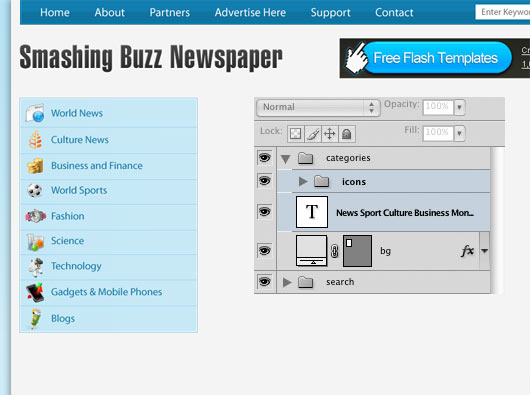This screenshot has width=530, height=395.
Task: Select the bg layer fill thumbnail
Action: pos(312,251)
